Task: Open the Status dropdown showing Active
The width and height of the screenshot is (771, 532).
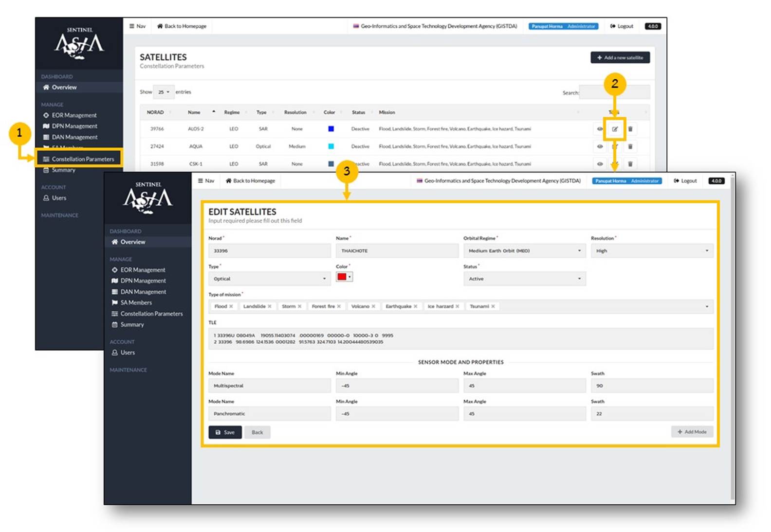Action: click(x=524, y=279)
